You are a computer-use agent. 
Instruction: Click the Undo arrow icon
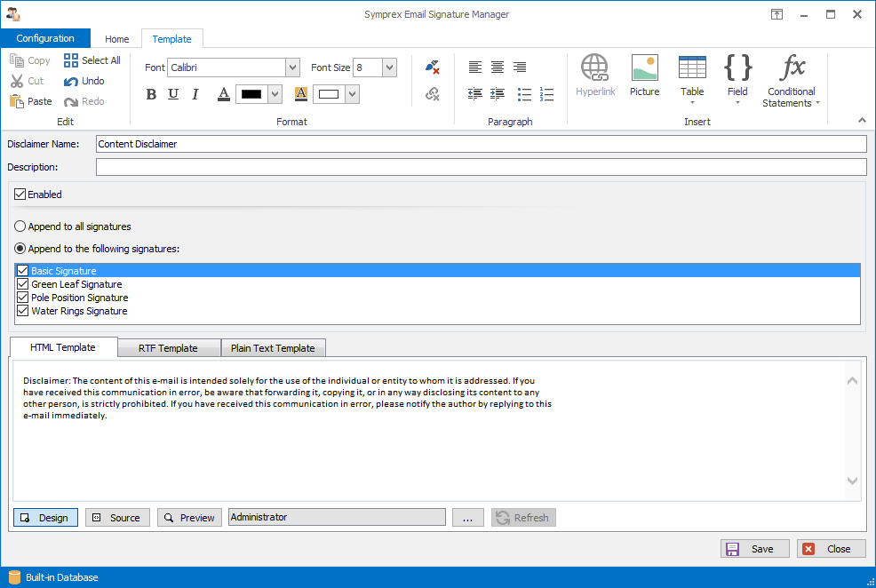pyautogui.click(x=71, y=82)
